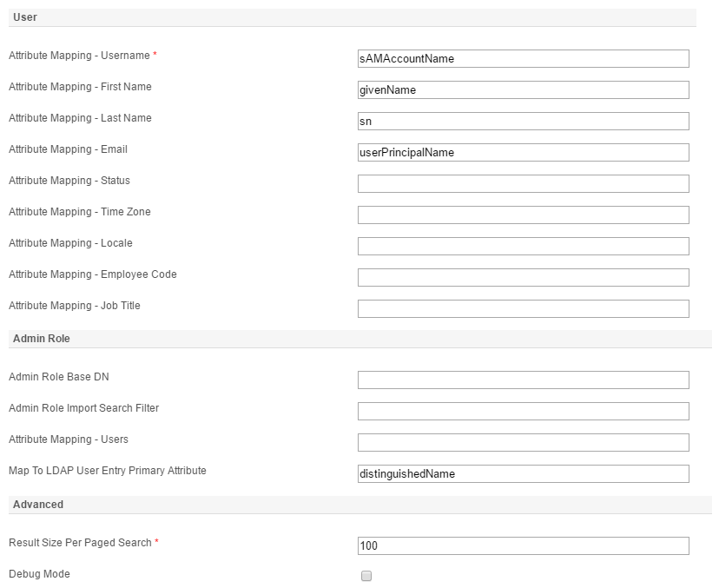Click the Time Zone mapping field

point(523,215)
